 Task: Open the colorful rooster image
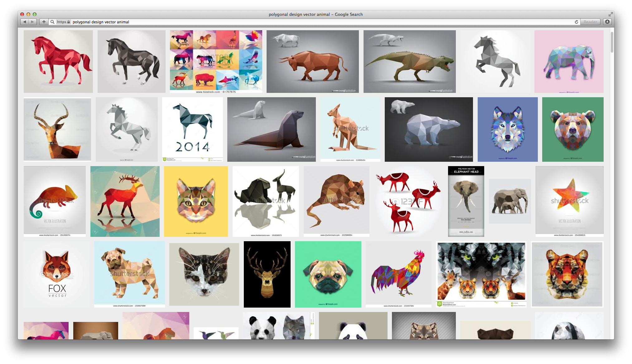398,274
